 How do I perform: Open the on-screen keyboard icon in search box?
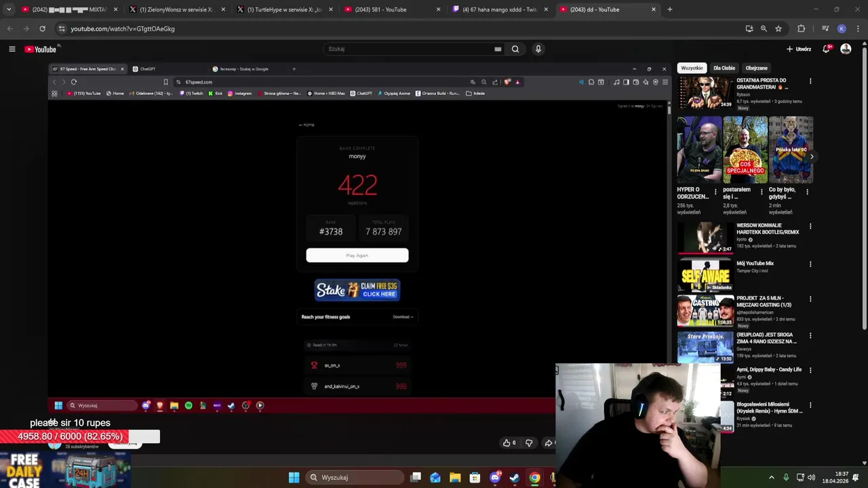pos(498,49)
